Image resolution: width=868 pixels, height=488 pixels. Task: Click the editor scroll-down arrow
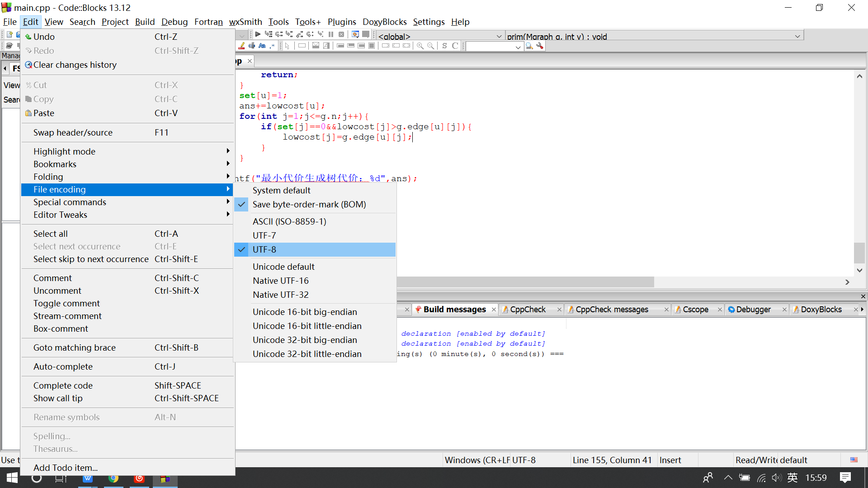tap(859, 270)
